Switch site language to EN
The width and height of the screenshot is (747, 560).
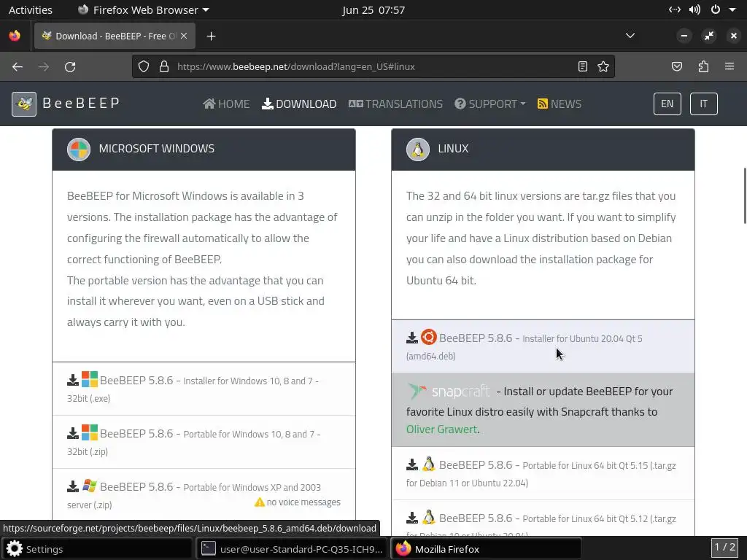[667, 104]
